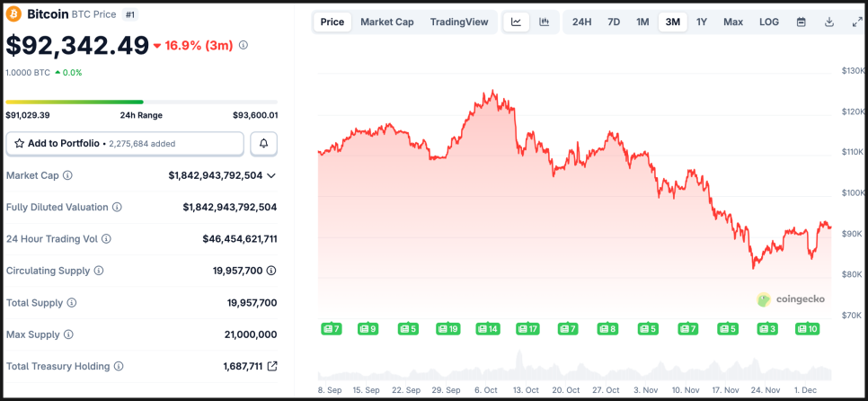868x401 pixels.
Task: Toggle LOG scale on chart
Action: click(x=769, y=22)
